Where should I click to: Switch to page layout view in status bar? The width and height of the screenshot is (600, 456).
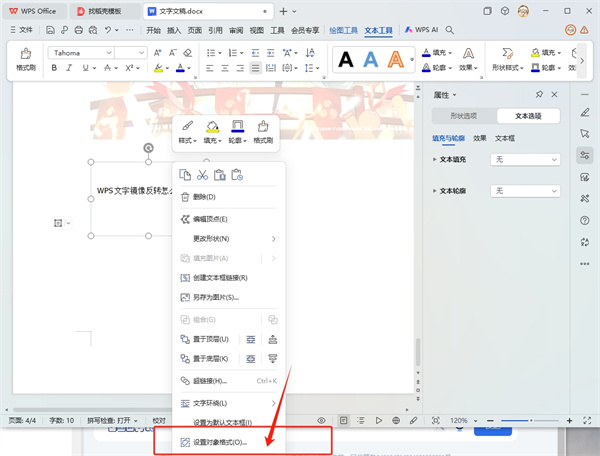coord(344,420)
